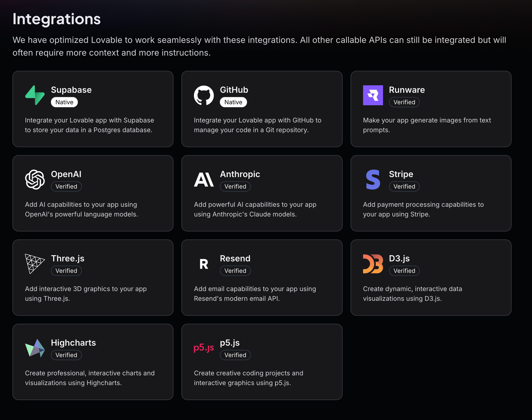Image resolution: width=532 pixels, height=420 pixels.
Task: Open the Resend integration title
Action: (235, 258)
